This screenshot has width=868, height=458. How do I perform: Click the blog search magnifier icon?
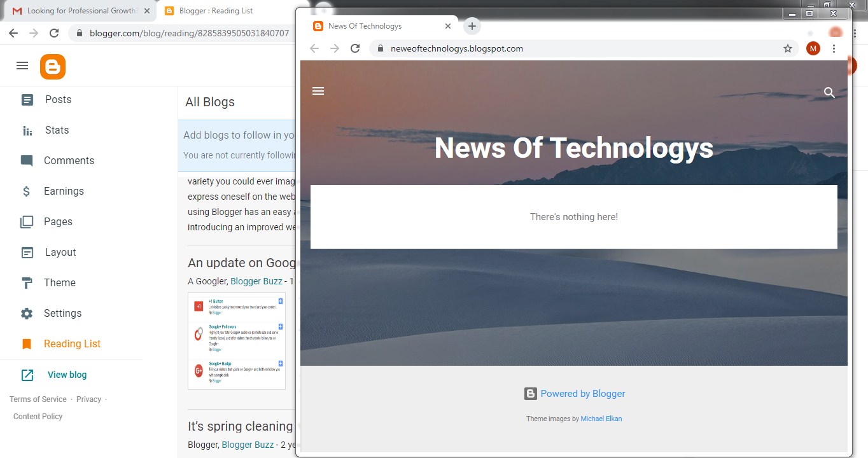[x=829, y=93]
